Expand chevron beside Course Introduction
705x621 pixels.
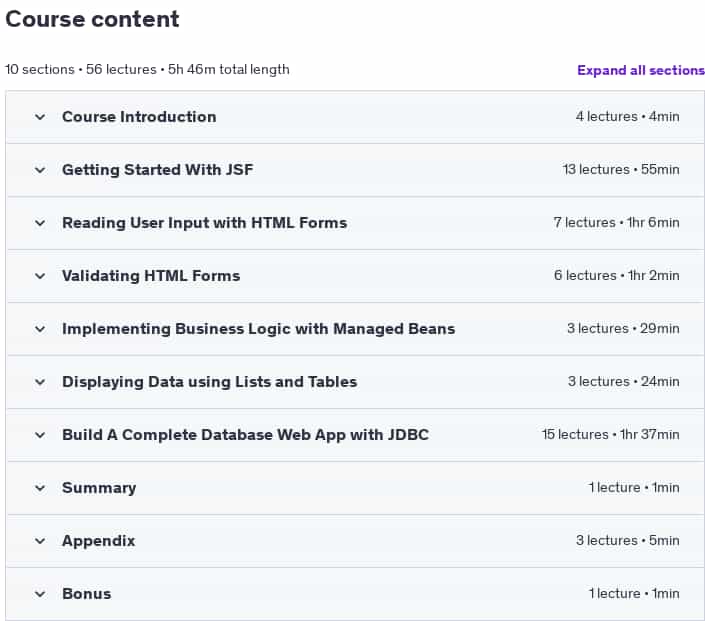tap(40, 117)
